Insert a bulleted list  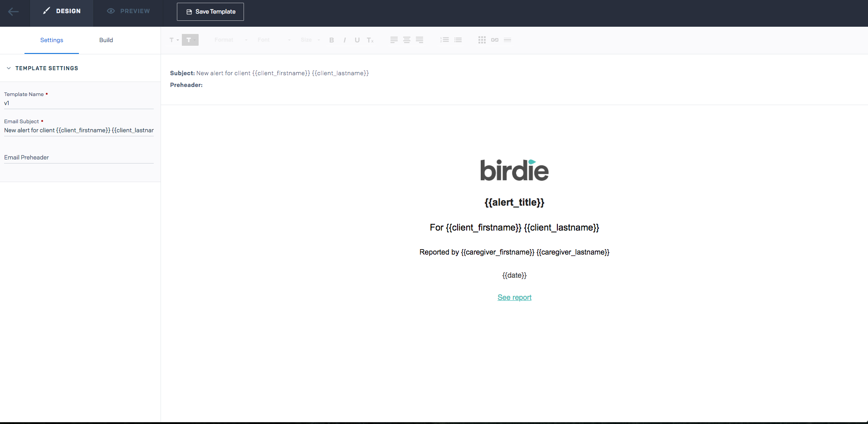[x=458, y=40]
